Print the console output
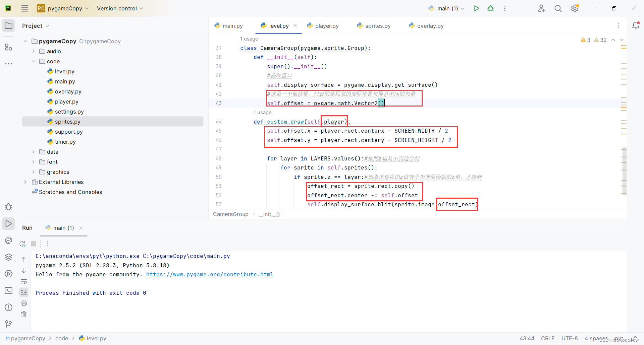 24,303
